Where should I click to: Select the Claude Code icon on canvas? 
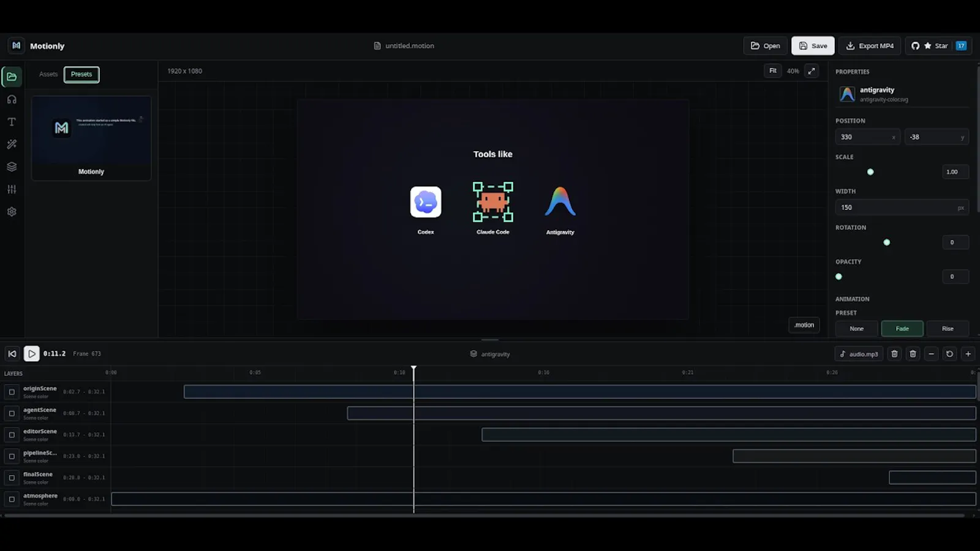point(493,202)
